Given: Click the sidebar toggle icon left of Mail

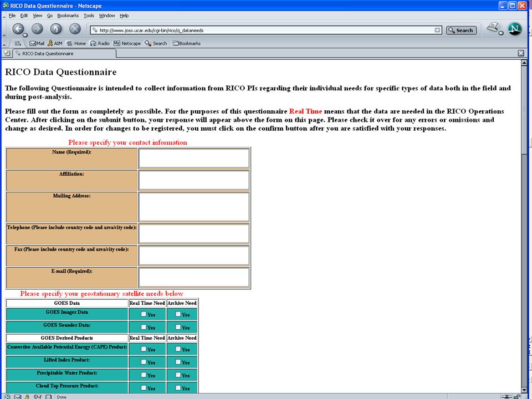Looking at the screenshot, I should tap(18, 43).
